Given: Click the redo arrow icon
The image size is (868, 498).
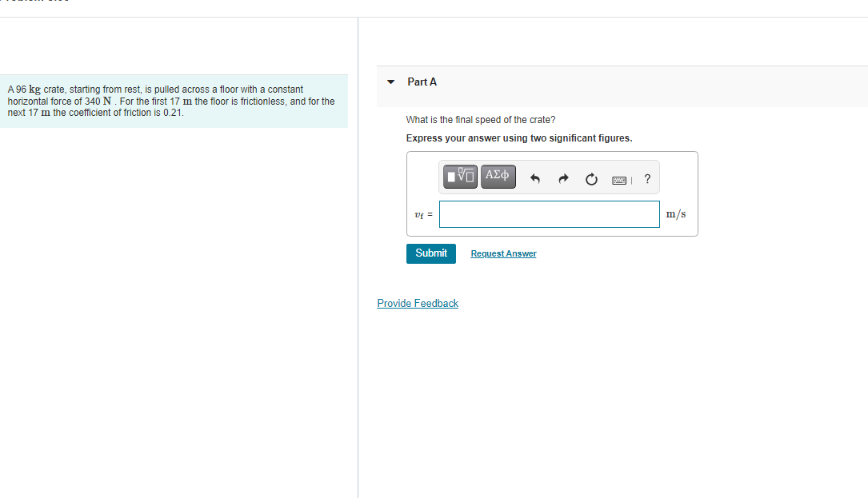Looking at the screenshot, I should click(x=563, y=179).
